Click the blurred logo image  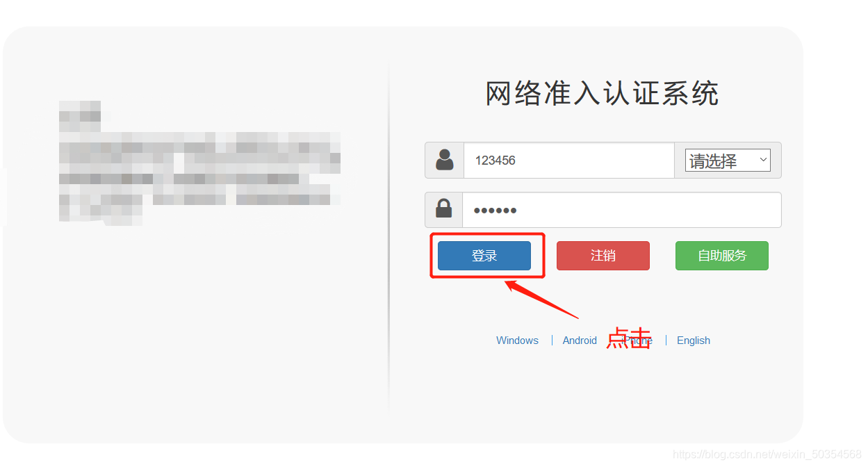pyautogui.click(x=199, y=163)
